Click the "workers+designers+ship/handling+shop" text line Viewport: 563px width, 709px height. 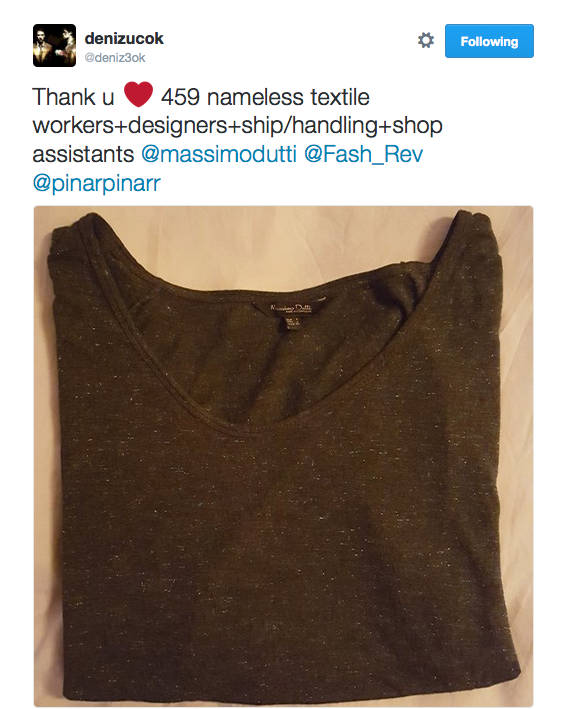tap(237, 126)
